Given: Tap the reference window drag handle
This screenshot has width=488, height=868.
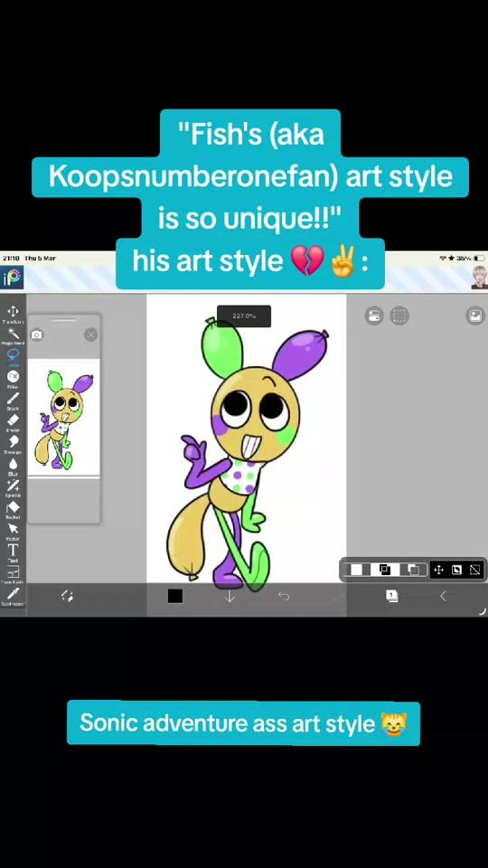Looking at the screenshot, I should point(63,320).
